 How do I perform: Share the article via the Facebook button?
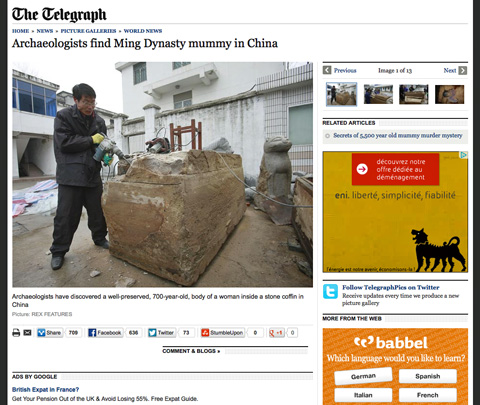point(105,333)
